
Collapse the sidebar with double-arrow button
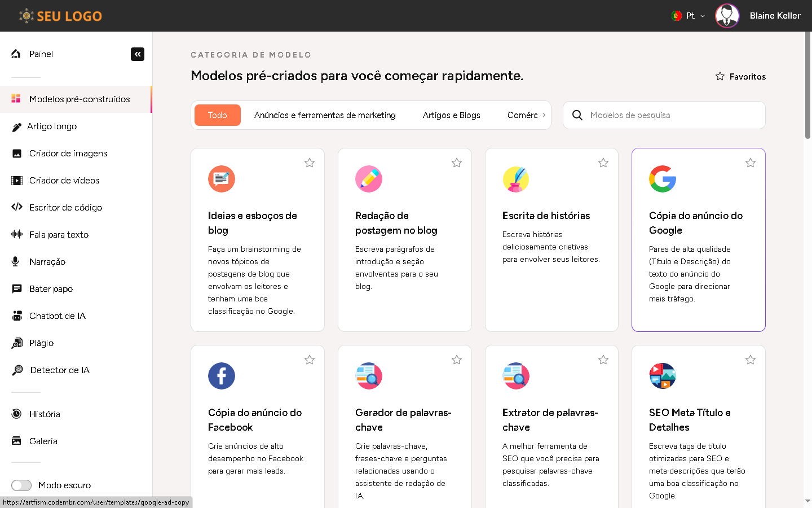coord(138,54)
